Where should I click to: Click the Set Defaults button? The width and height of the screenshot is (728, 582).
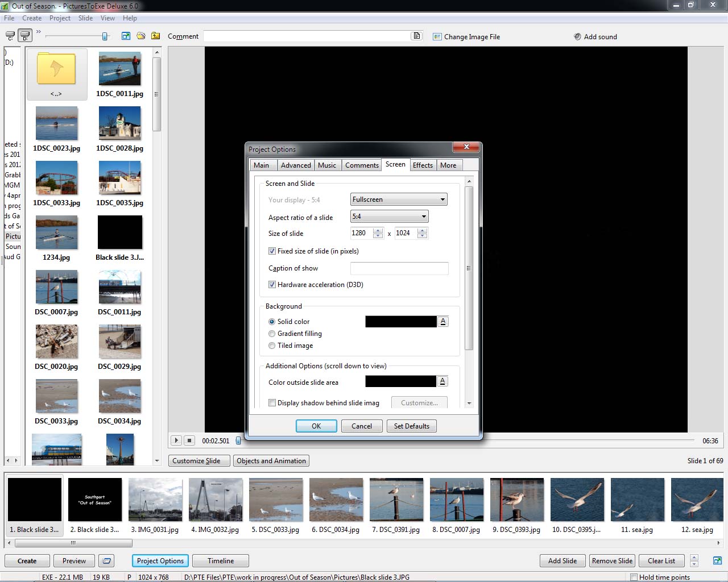pyautogui.click(x=412, y=426)
